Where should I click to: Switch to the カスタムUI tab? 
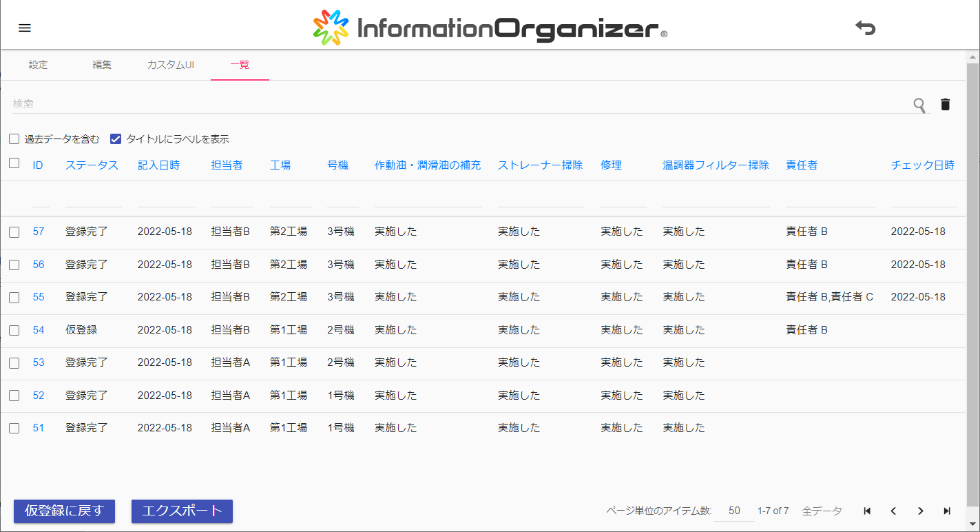(170, 65)
